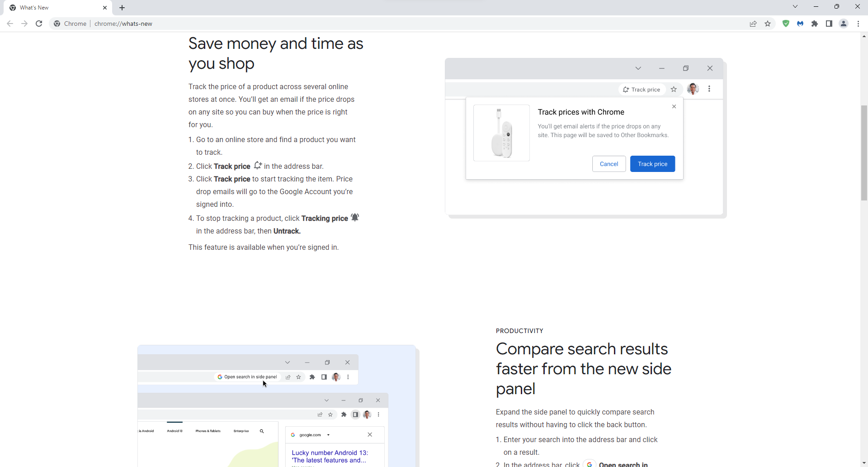The height and width of the screenshot is (467, 868).
Task: Click the Tracking price bell icon in step 4
Action: [355, 217]
